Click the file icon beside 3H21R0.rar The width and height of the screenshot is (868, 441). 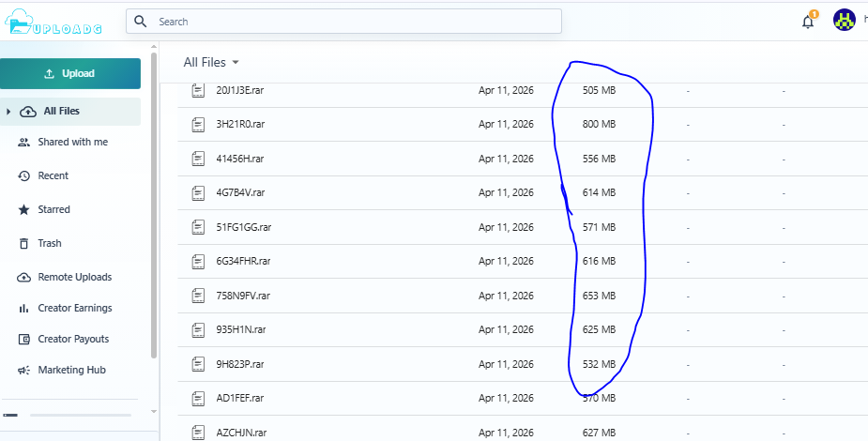(198, 124)
